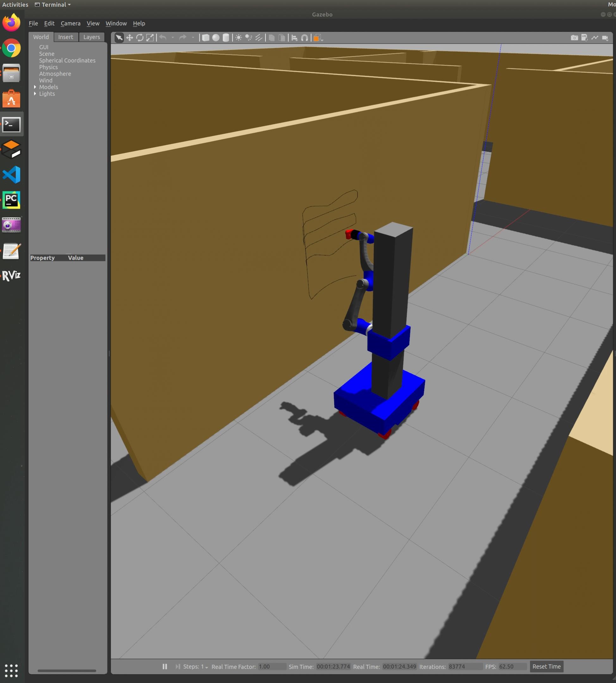Image resolution: width=616 pixels, height=683 pixels.
Task: Insert a sphere shape
Action: tap(215, 38)
